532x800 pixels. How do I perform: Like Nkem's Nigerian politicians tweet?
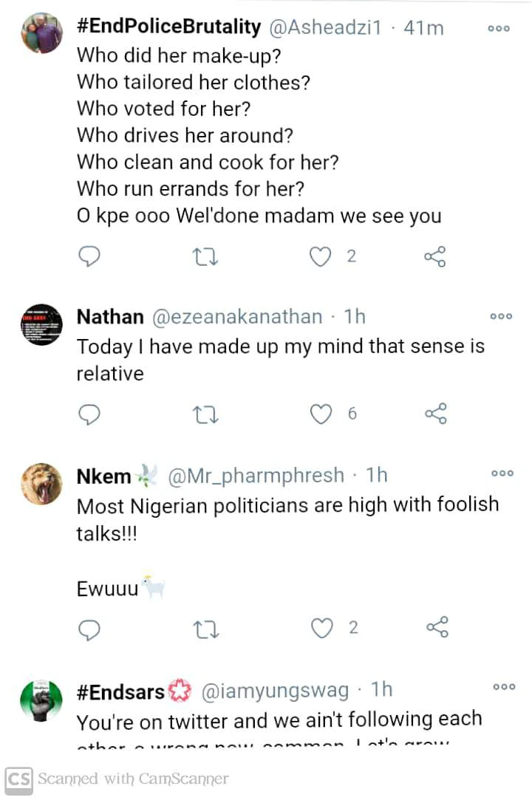(321, 629)
